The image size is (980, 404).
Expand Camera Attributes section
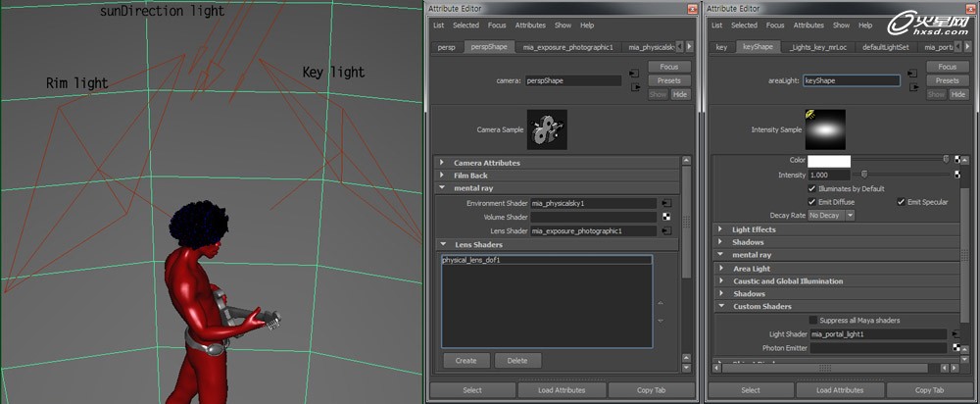pos(558,163)
